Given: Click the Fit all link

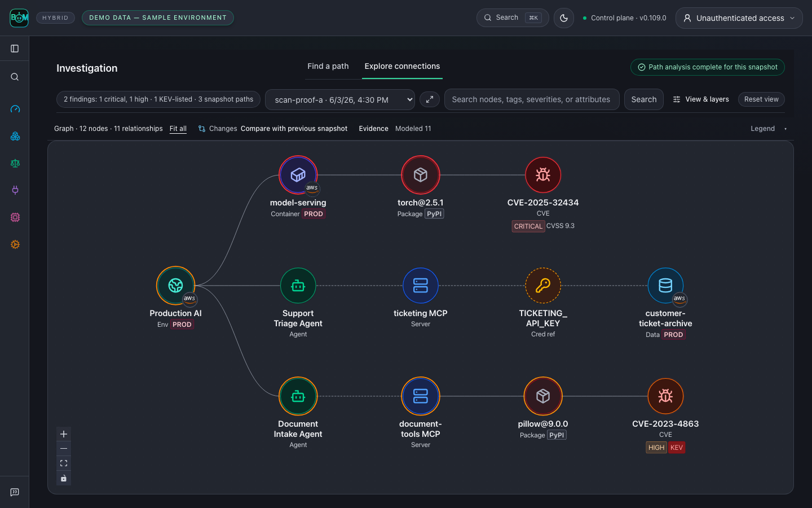Looking at the screenshot, I should tap(178, 129).
